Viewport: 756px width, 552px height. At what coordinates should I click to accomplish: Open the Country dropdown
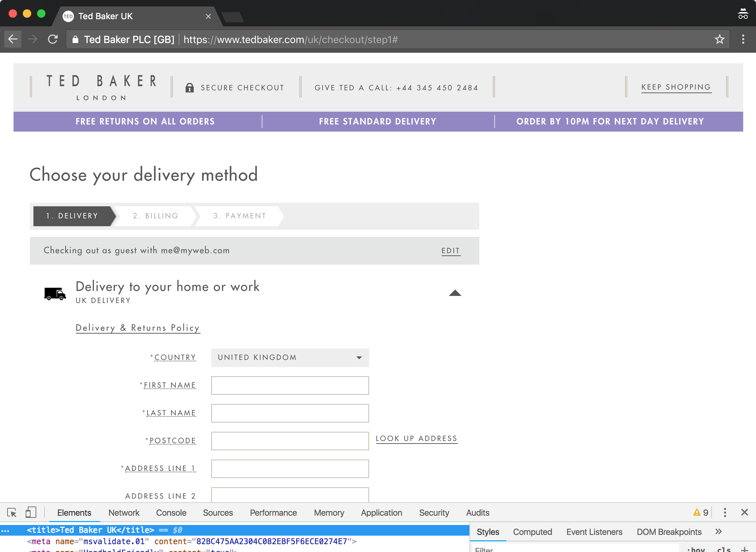tap(290, 357)
